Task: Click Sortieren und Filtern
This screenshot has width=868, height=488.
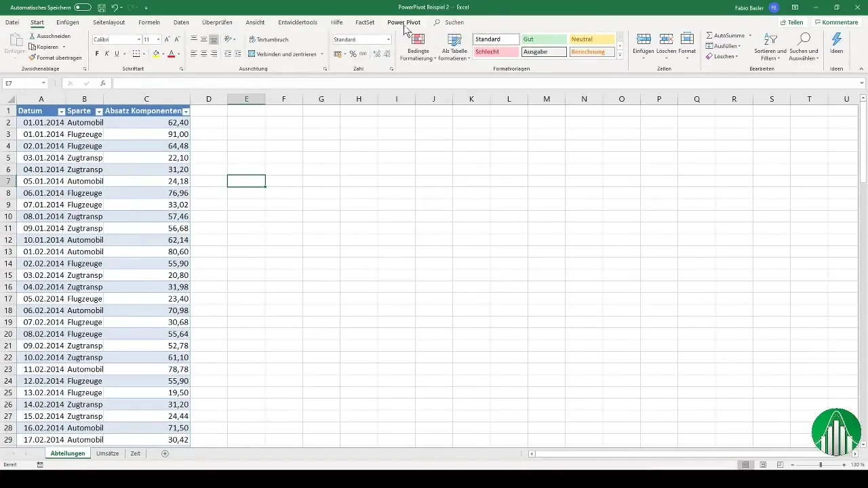Action: pyautogui.click(x=770, y=47)
